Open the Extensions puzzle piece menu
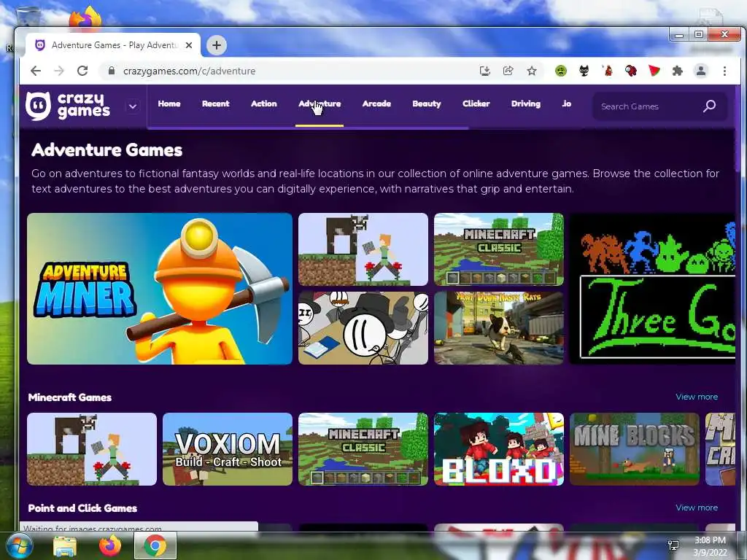This screenshot has height=560, width=747. coord(678,71)
